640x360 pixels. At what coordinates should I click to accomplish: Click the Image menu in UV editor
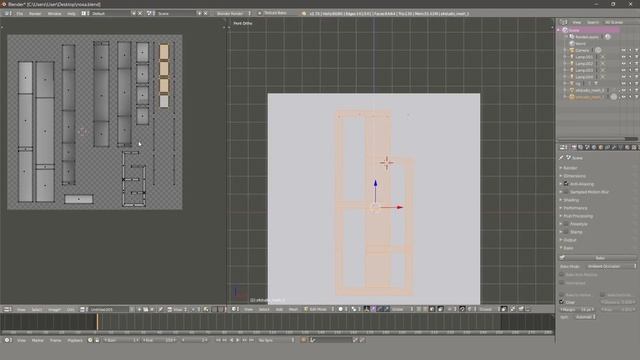point(54,309)
